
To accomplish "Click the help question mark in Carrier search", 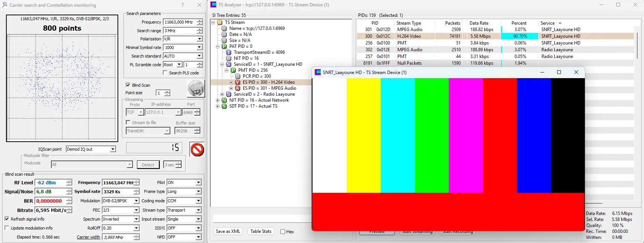I will coord(183,5).
